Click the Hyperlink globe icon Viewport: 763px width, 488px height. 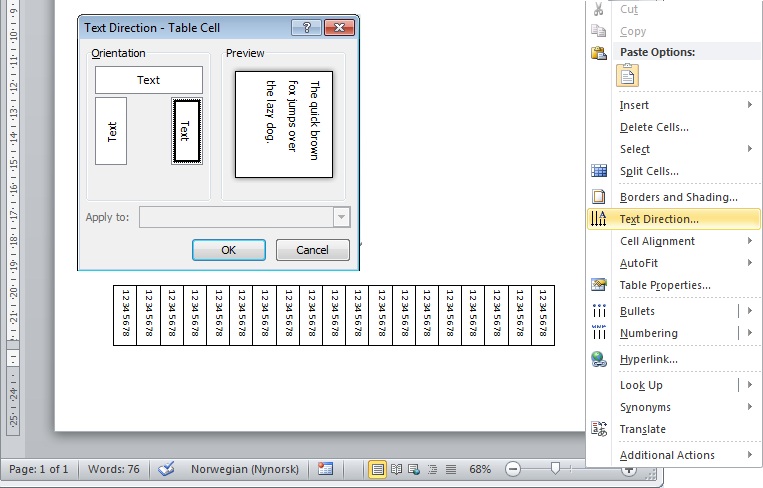coord(599,359)
